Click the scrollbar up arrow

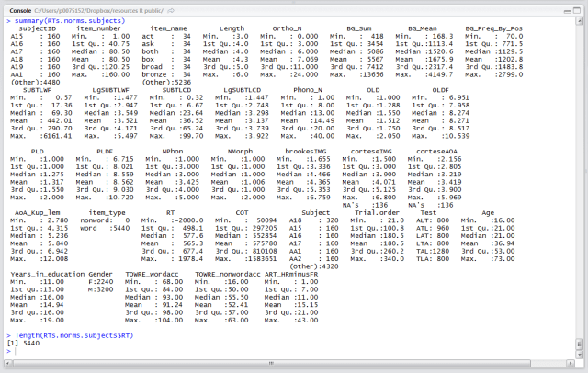point(581,18)
